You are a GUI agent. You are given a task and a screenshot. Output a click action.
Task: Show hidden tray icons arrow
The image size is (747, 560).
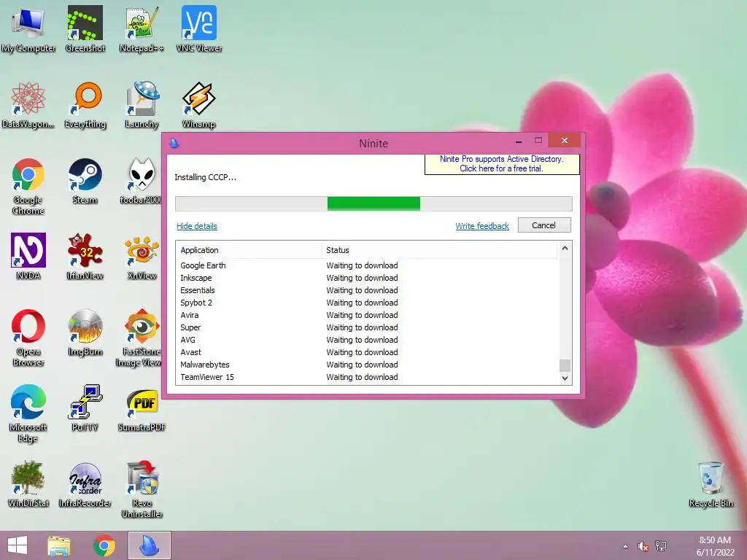pos(625,546)
